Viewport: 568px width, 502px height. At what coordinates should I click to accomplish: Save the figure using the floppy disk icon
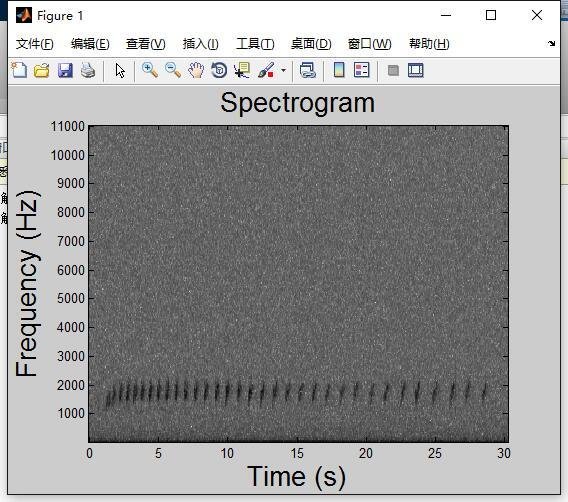(x=65, y=70)
